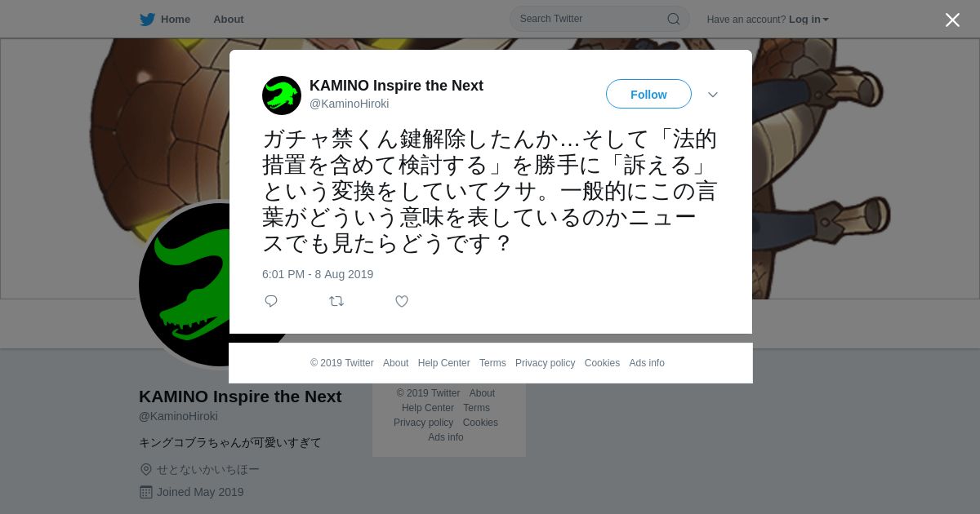Click the Twitter bird logo icon
The image size is (980, 514).
(x=147, y=20)
